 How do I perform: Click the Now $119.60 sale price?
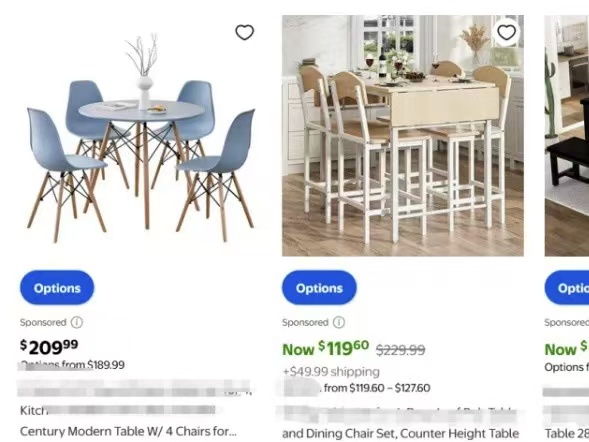[325, 348]
